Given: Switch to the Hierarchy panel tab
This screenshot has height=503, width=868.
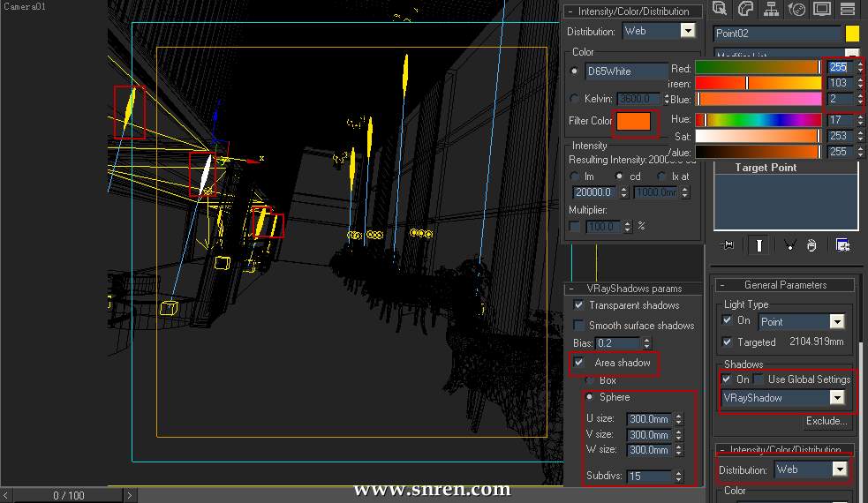Looking at the screenshot, I should [771, 9].
